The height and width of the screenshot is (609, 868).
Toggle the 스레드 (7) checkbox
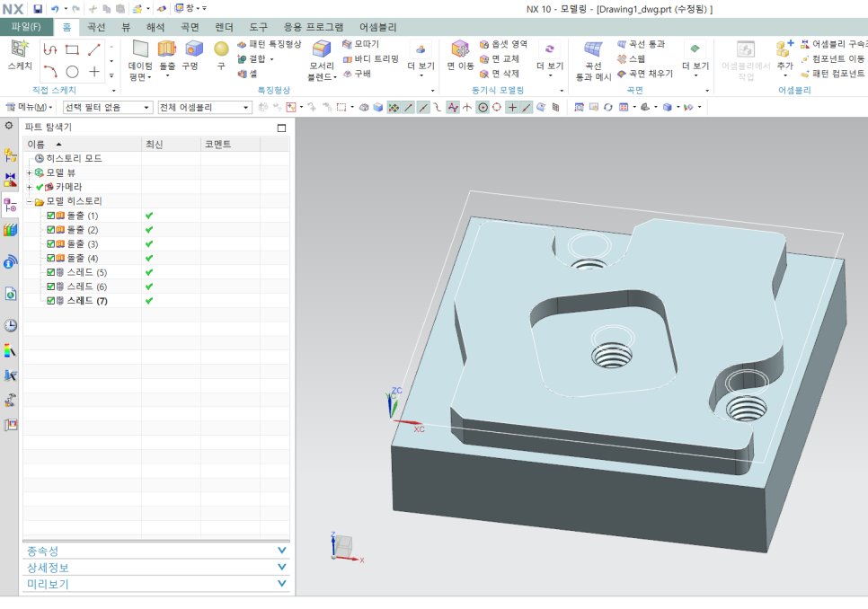(x=51, y=301)
